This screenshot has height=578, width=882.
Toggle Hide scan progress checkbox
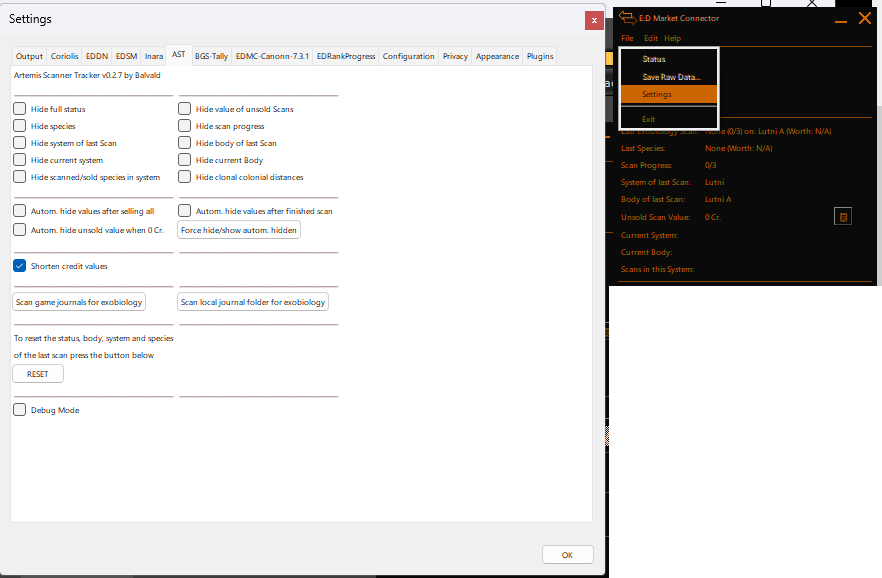point(184,125)
